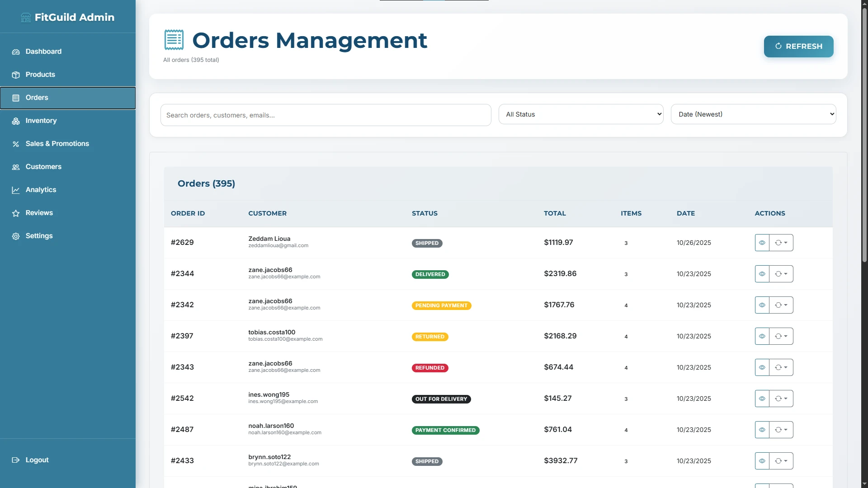Click customer name Zeddam Lioua
Screen dimensions: 868x488
pos(269,239)
